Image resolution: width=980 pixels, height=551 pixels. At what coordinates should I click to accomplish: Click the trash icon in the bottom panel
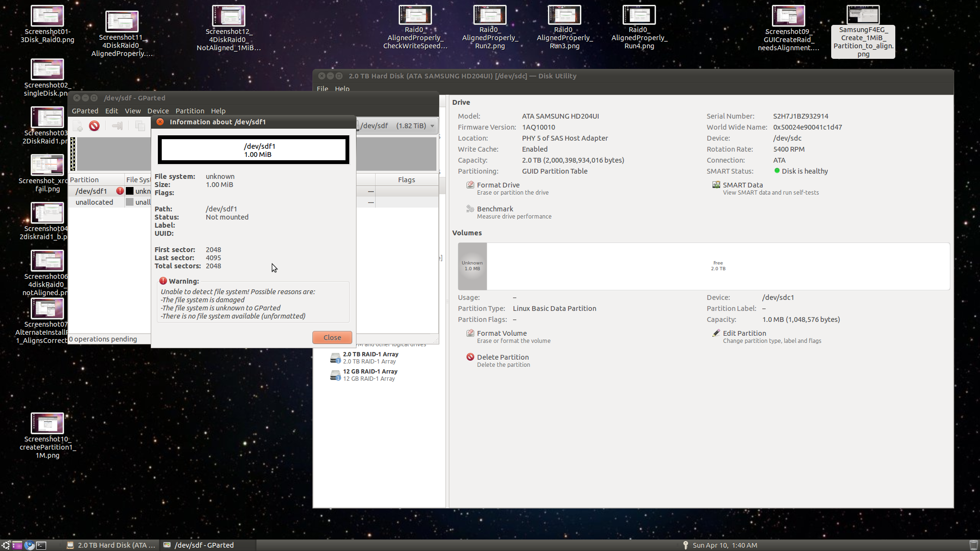(x=973, y=545)
